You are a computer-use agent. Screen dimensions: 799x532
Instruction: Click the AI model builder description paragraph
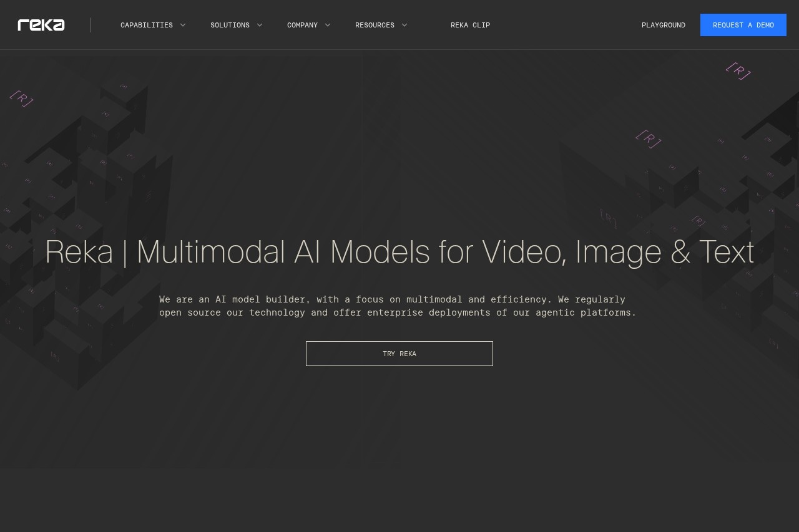tap(398, 306)
